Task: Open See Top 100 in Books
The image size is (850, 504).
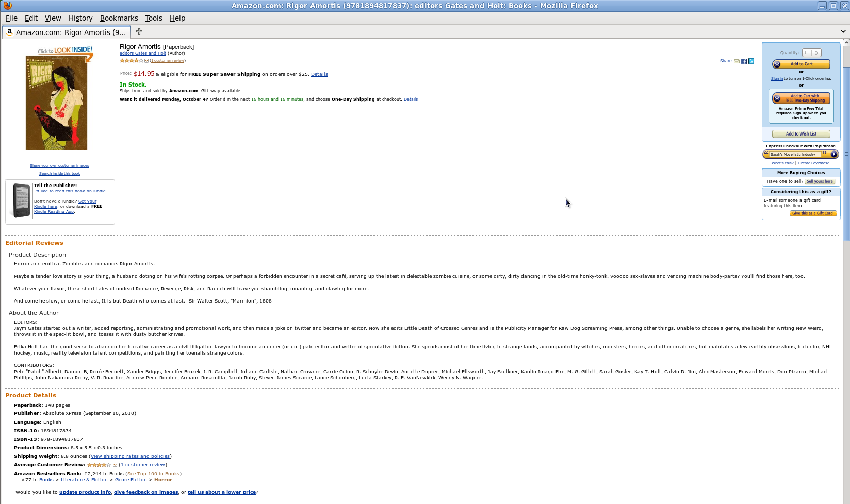Action: tap(153, 474)
